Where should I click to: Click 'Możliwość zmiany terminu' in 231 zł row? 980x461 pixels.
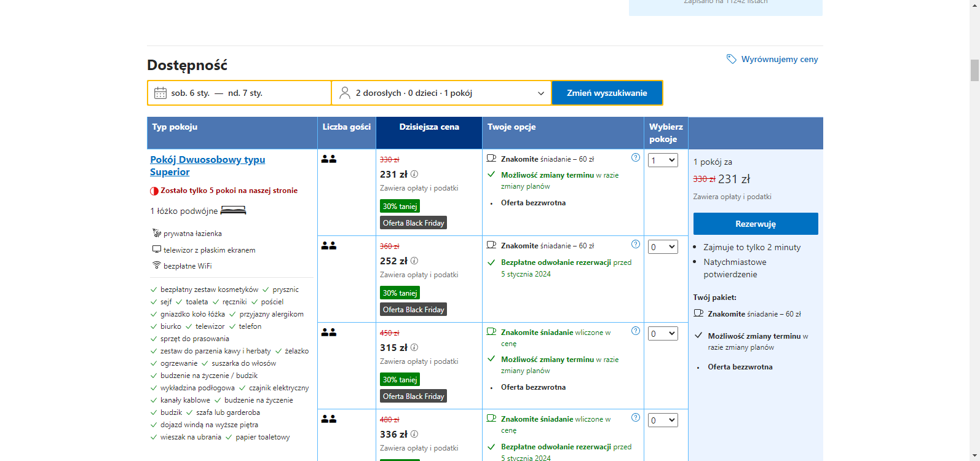(x=547, y=175)
